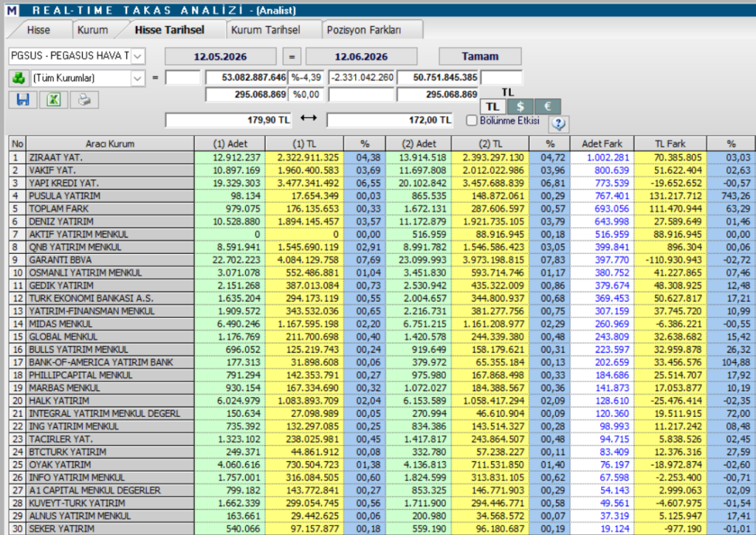Sort by (2) Adet column header

point(419,144)
